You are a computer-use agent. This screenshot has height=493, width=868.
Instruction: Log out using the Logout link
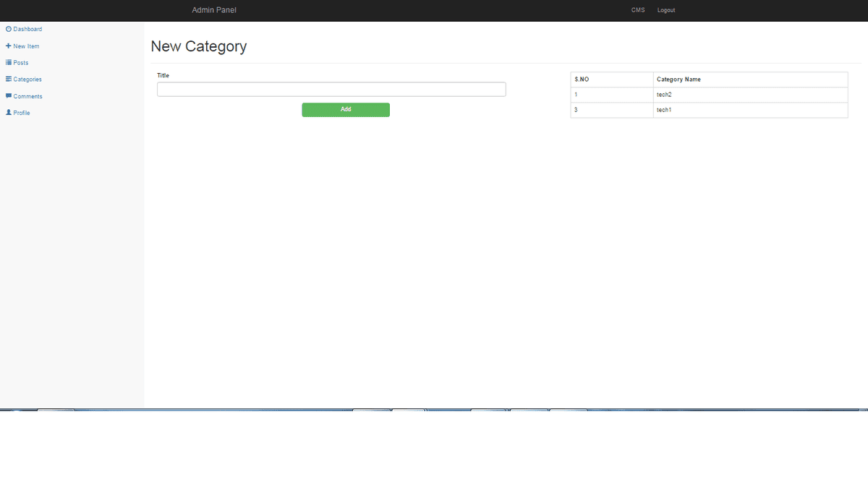coord(666,10)
